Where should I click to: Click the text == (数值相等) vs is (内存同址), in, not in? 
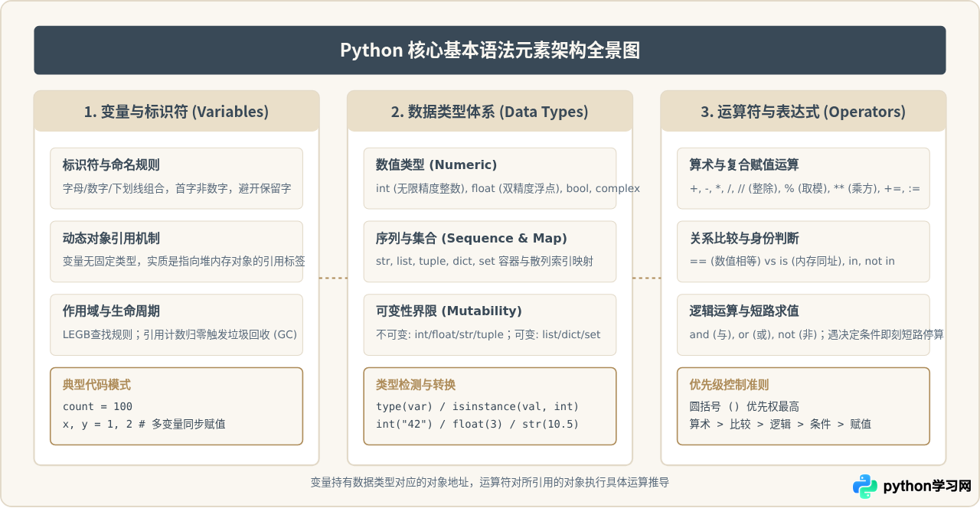point(792,262)
